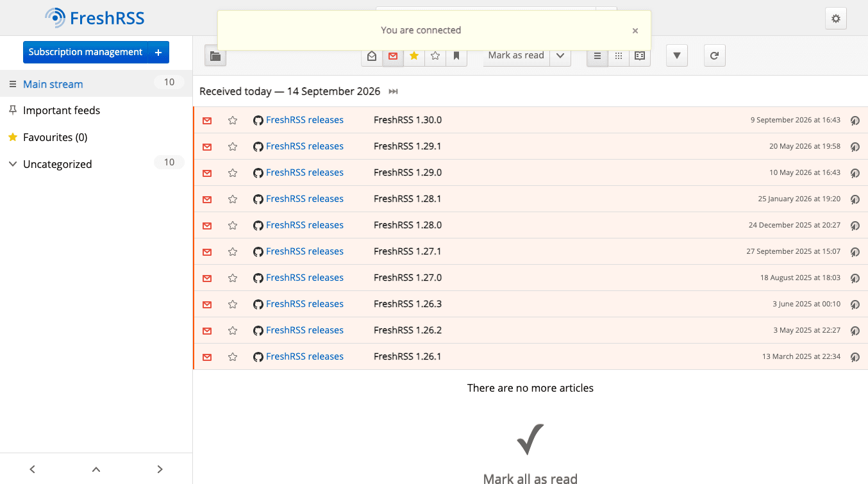This screenshot has width=868, height=484.
Task: Open the FreshRSS 1.28.1 article title
Action: pos(408,199)
